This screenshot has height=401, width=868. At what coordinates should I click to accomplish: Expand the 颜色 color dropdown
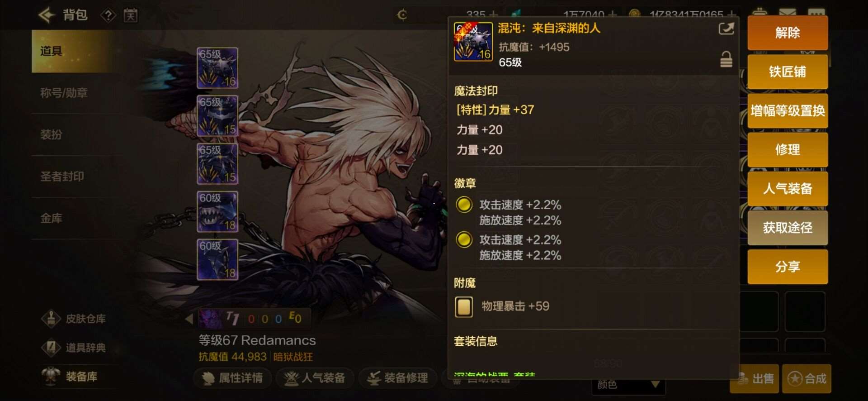pos(628,385)
